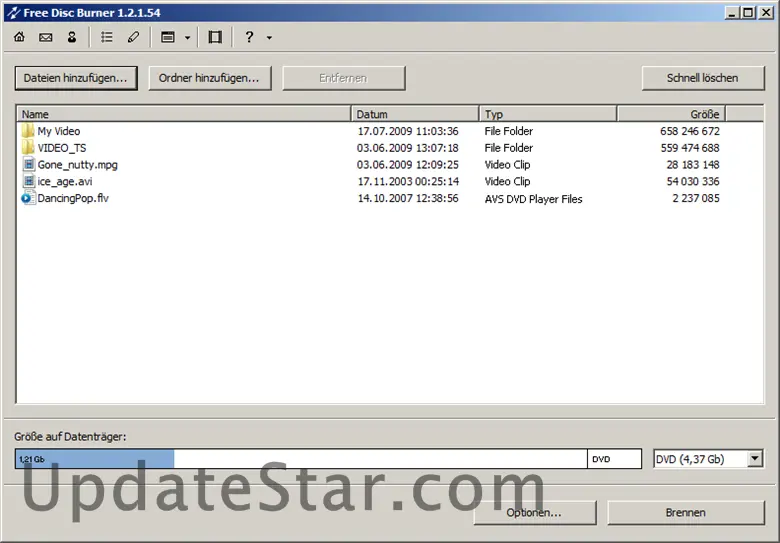The width and height of the screenshot is (780, 543).
Task: Click Dateien hinzufügen button
Action: click(x=76, y=78)
